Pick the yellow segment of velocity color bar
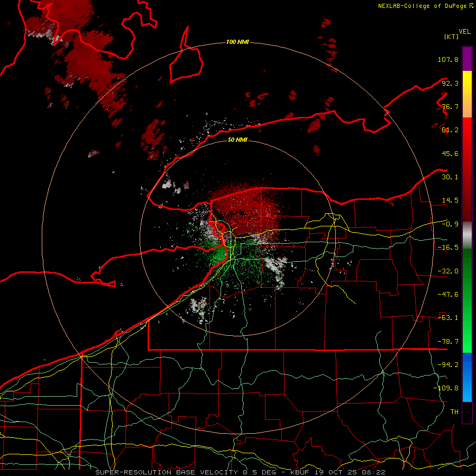Screen dimensions: 476x476 [x=467, y=94]
